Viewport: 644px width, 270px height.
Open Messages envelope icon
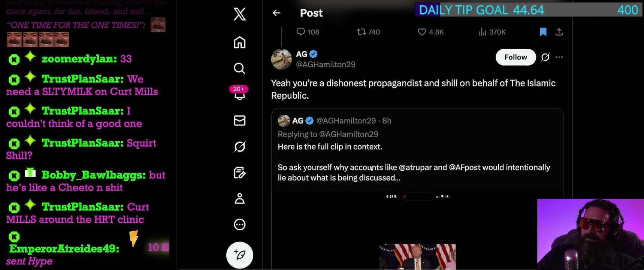[240, 120]
